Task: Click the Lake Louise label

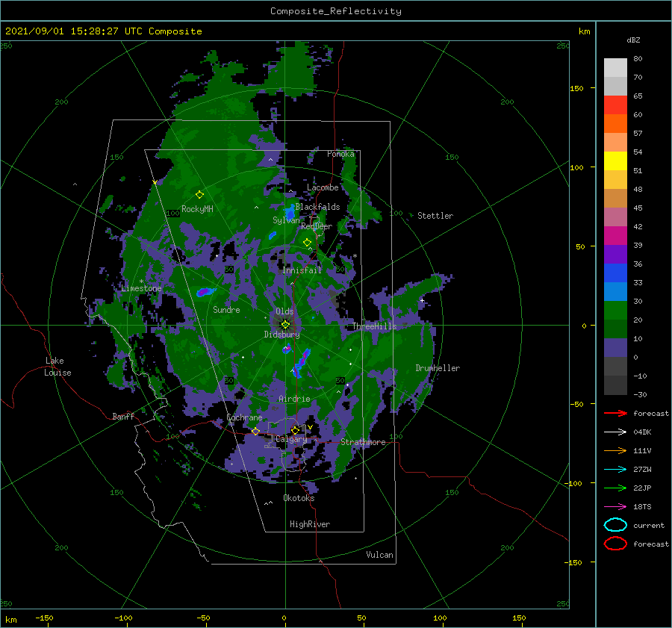Action: (x=57, y=367)
